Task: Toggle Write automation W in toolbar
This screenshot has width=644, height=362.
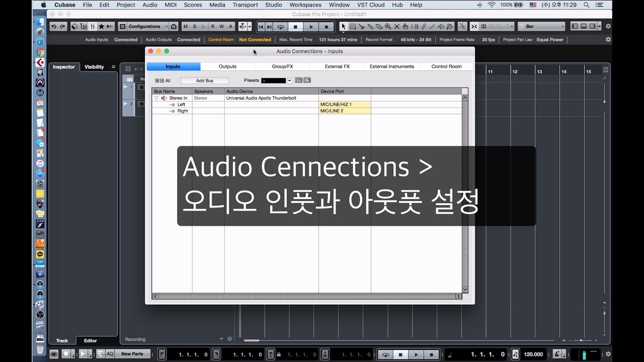Action: (x=222, y=27)
